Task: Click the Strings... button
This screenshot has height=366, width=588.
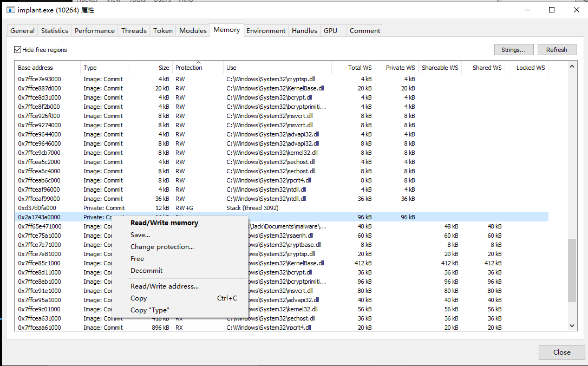Action: [x=513, y=50]
